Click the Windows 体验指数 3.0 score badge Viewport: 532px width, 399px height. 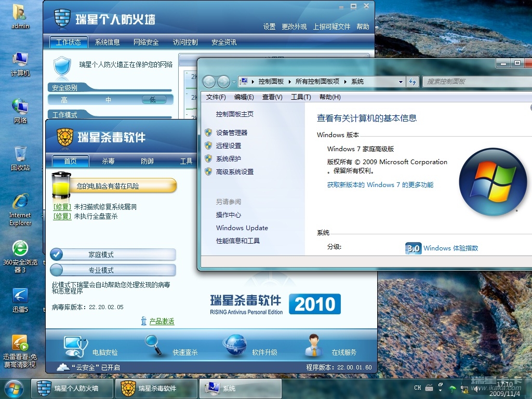[x=413, y=248]
